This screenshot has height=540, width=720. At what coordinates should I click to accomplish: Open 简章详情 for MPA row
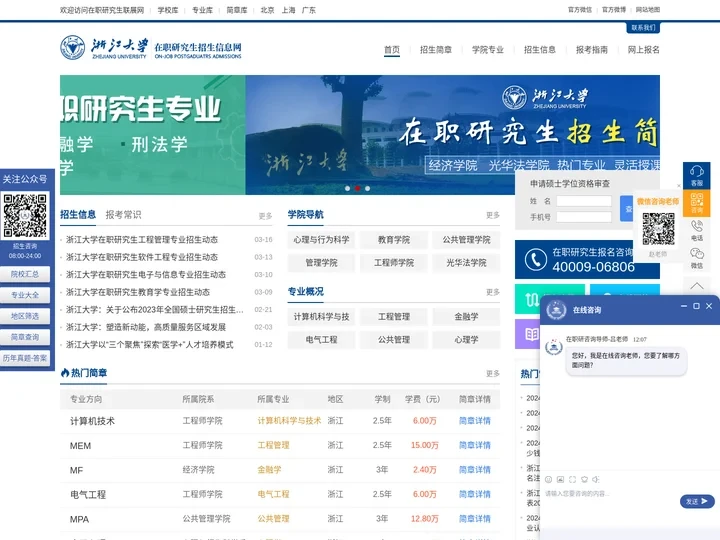[x=475, y=518]
